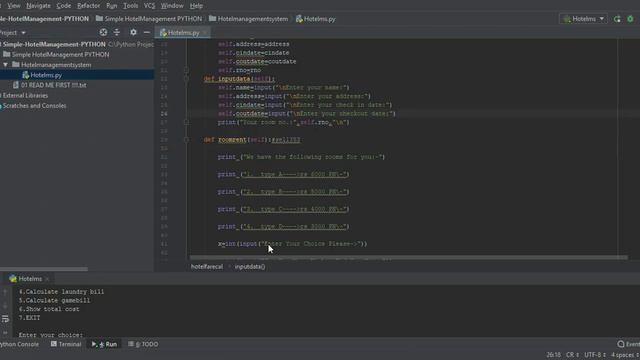Click the 'def roomrent(self):' code line

point(252,140)
